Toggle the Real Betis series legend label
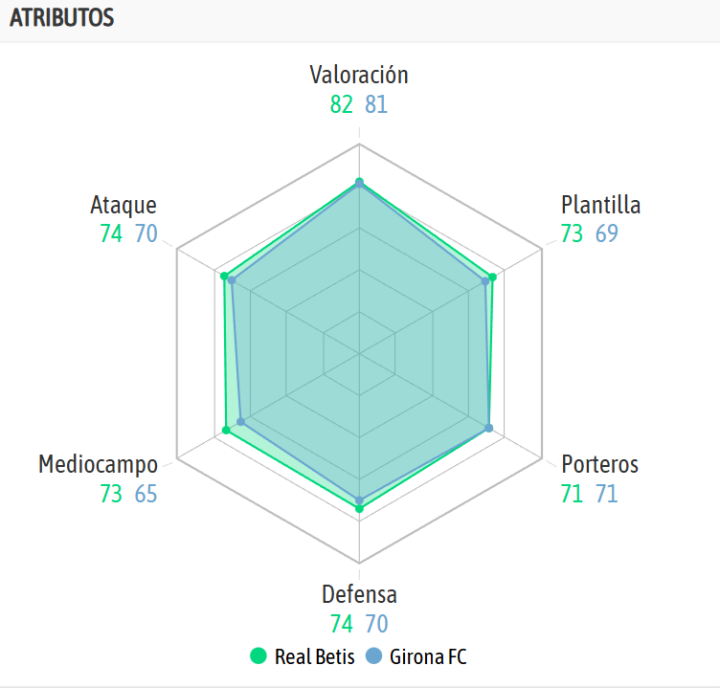 coord(314,657)
